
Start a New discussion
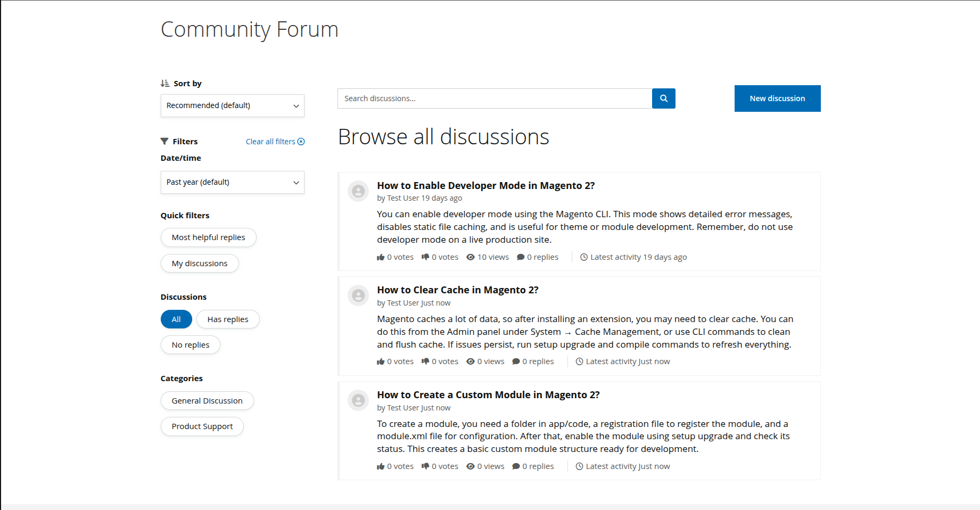[x=777, y=98]
